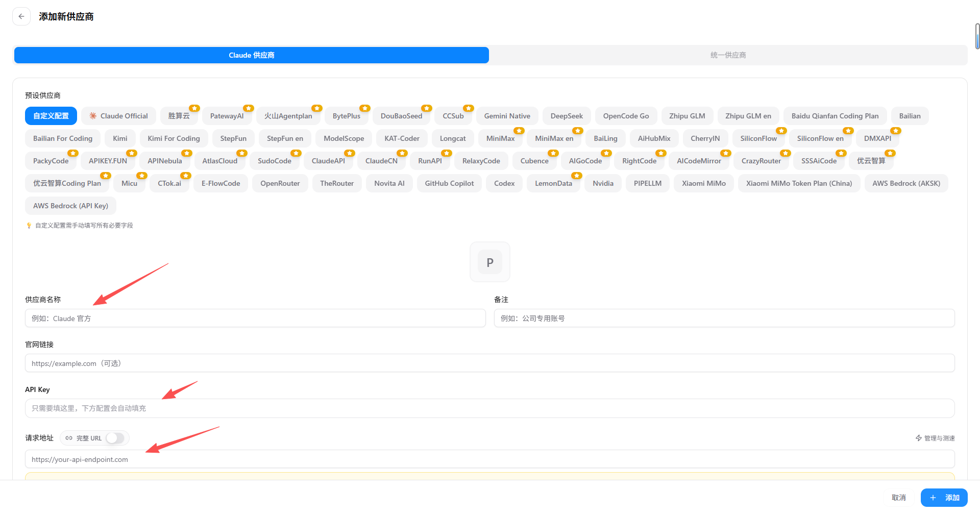980x515 pixels.
Task: Select the BytePlus provider
Action: point(347,116)
